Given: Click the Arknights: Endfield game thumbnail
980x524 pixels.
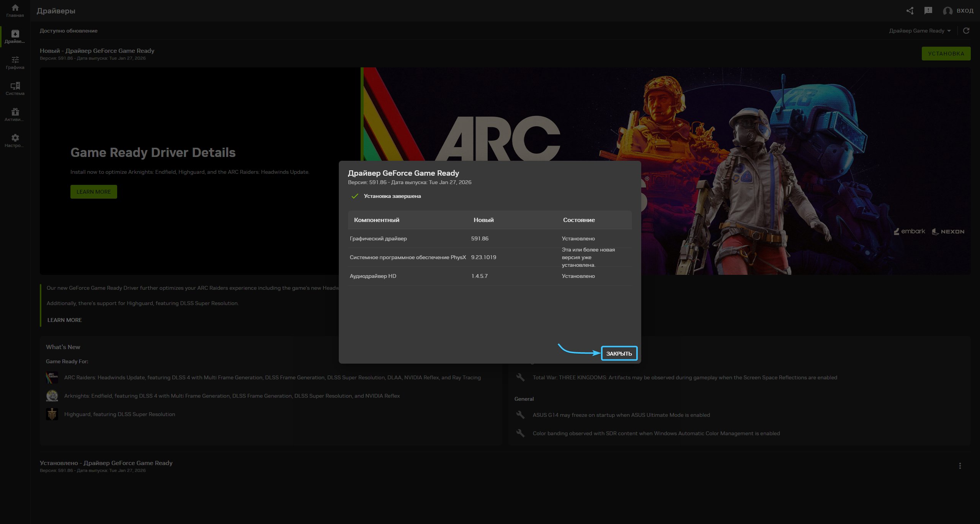Looking at the screenshot, I should [x=52, y=396].
